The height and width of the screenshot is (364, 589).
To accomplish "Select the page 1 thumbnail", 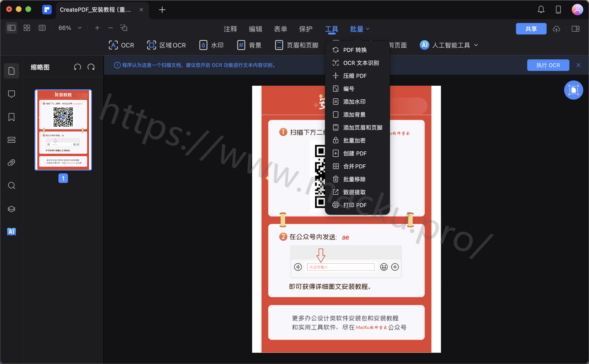I will click(63, 130).
